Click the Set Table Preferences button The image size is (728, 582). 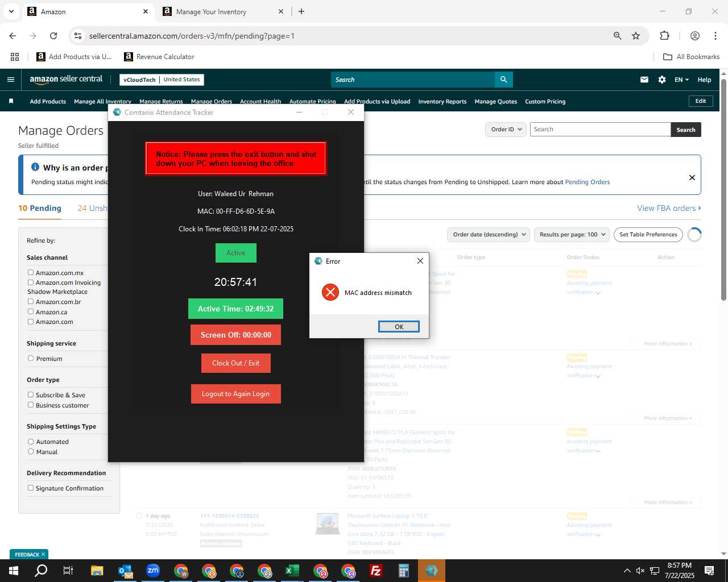click(648, 235)
